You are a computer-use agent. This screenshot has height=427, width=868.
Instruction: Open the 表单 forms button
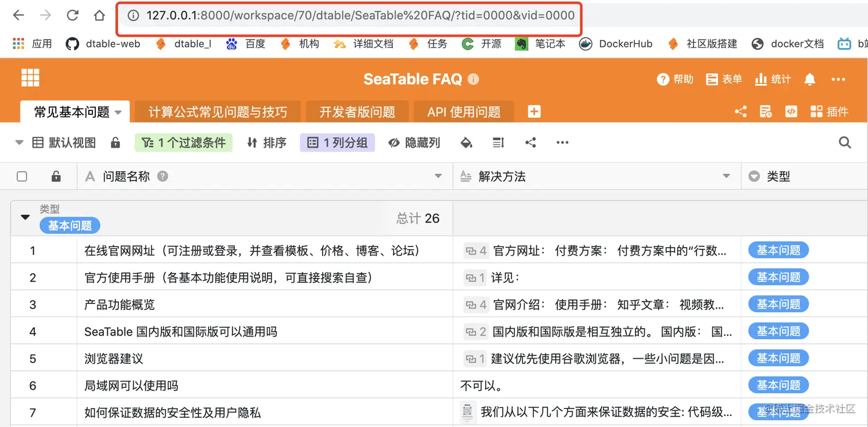[724, 79]
